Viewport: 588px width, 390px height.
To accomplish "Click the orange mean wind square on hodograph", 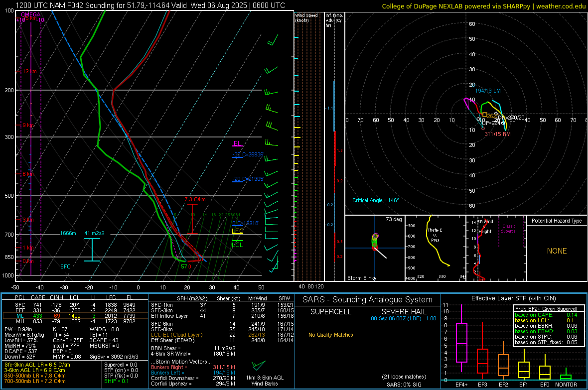I will 484,115.
